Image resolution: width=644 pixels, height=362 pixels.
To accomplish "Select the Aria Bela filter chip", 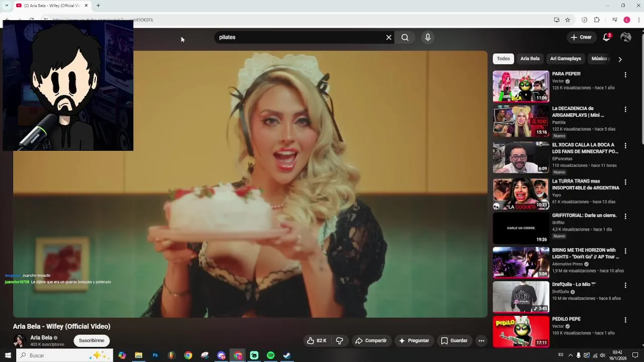I will click(x=530, y=59).
